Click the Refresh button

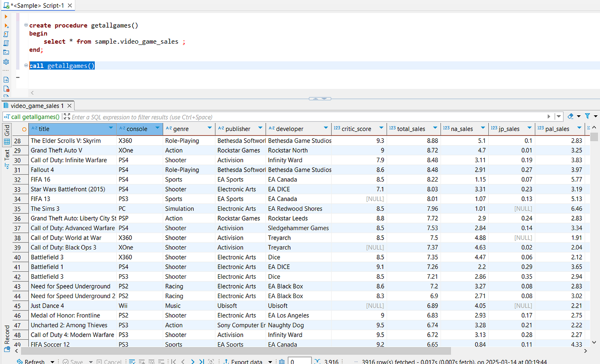click(31, 362)
